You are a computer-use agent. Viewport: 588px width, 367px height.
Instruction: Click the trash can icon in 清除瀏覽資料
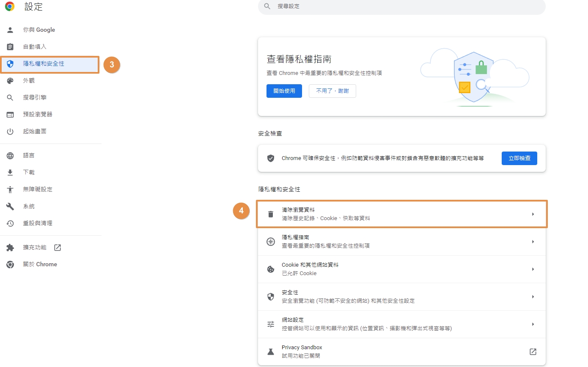[x=271, y=214]
